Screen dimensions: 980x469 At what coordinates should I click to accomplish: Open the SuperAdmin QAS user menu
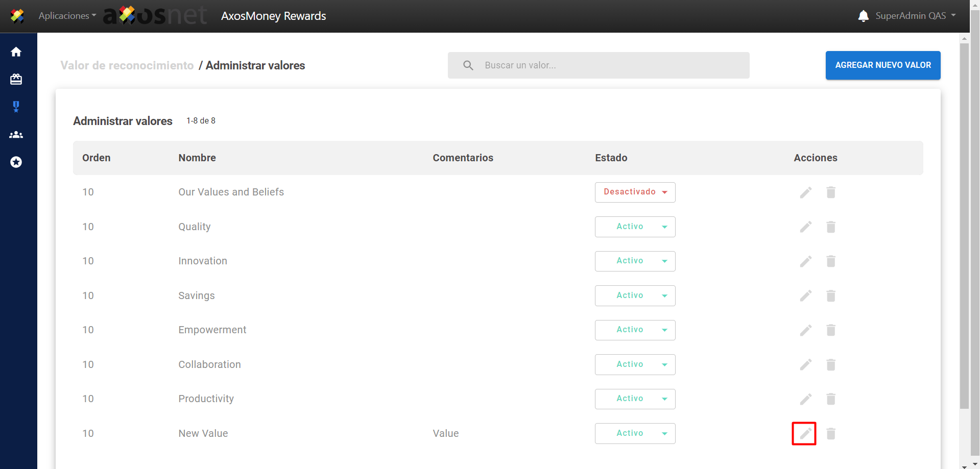coord(915,16)
